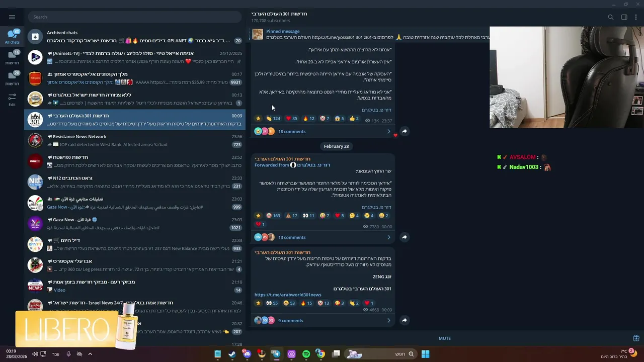Viewport: 644px width, 362px height.
Task: Toggle the fire reaction with 12
Action: 308,119
